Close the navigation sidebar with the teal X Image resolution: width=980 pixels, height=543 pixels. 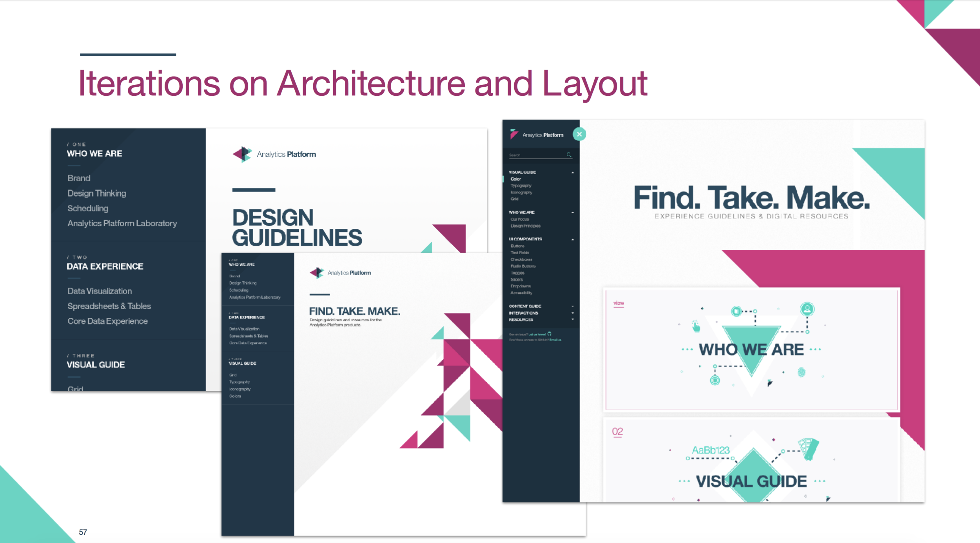coord(580,135)
